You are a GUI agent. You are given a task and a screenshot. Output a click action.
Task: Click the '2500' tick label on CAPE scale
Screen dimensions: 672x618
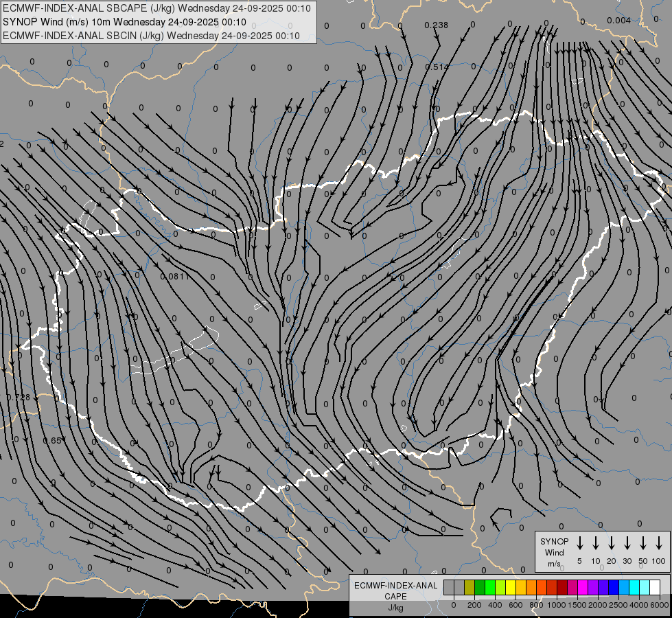tap(618, 605)
